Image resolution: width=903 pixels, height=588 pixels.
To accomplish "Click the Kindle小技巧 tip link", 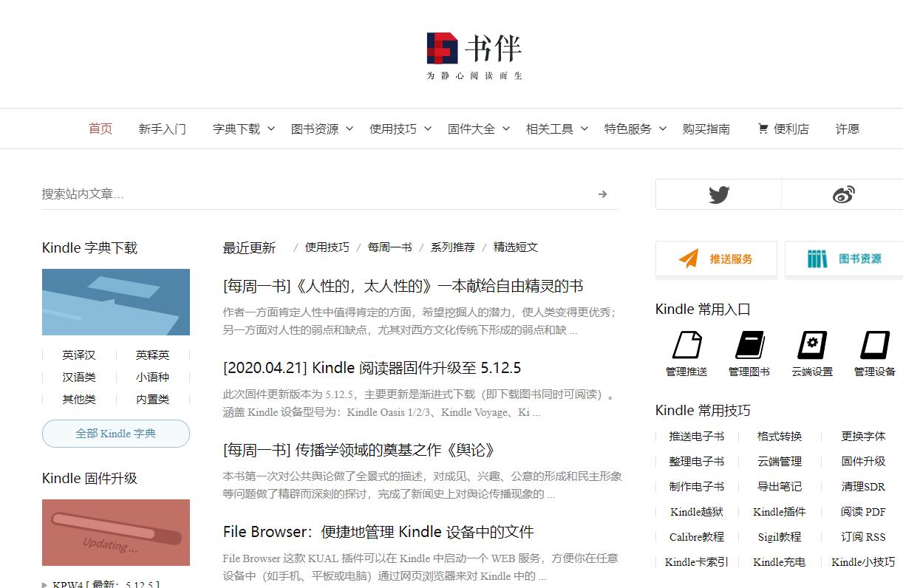I will point(863,562).
